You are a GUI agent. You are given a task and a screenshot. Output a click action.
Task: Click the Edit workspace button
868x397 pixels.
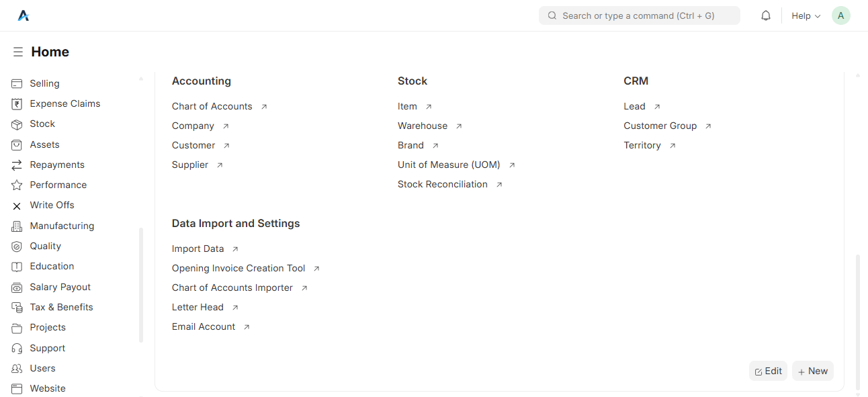click(768, 371)
